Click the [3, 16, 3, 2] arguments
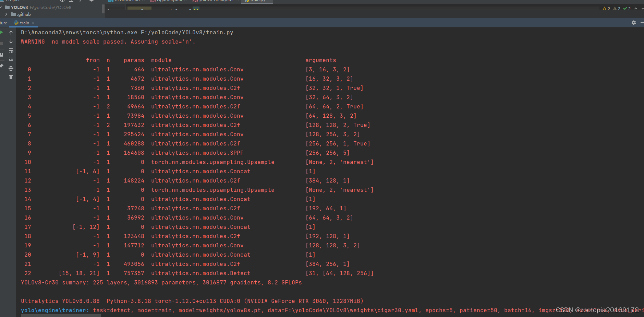 328,70
